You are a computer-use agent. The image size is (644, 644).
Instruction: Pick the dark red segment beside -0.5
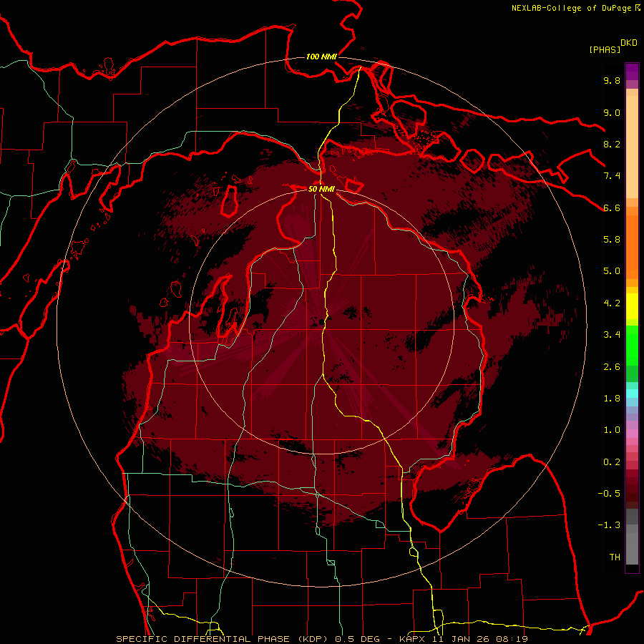(x=632, y=494)
